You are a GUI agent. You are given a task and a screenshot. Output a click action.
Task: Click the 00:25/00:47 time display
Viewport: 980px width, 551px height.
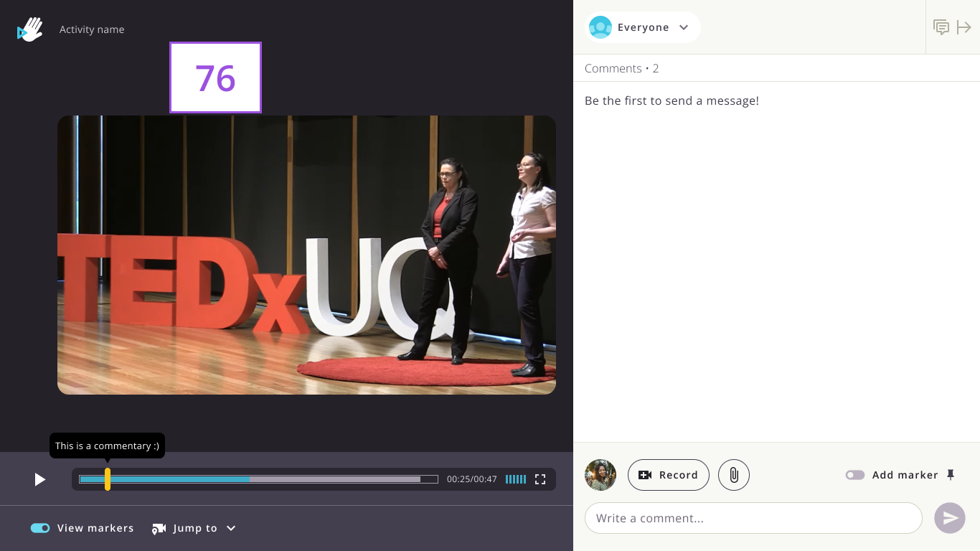coord(472,479)
